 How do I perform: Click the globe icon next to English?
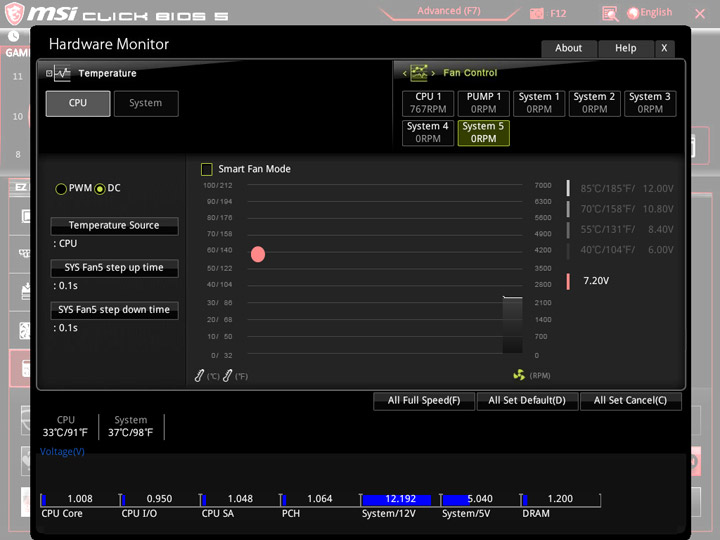pos(633,13)
